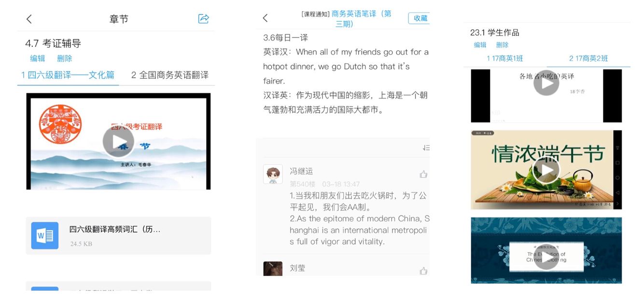Go back from the 商务英语笔译 notice
Image resolution: width=644 pixels, height=302 pixels.
pos(265,18)
